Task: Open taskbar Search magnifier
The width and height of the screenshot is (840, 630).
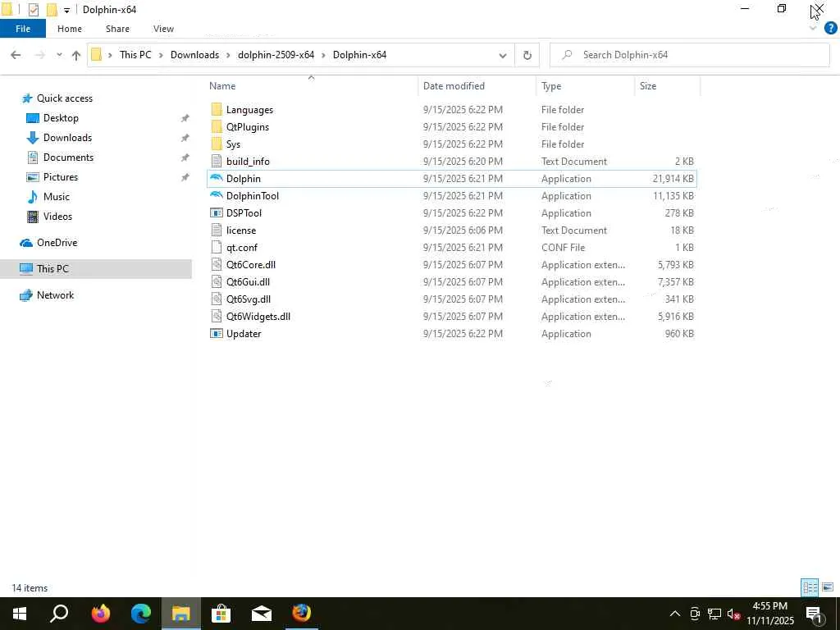Action: point(59,614)
